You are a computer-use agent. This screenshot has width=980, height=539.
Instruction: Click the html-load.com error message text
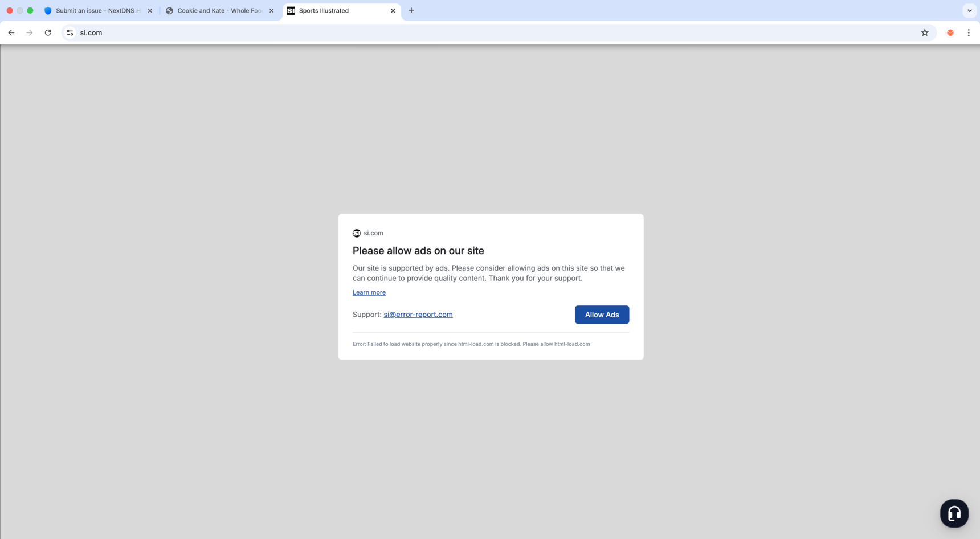471,344
